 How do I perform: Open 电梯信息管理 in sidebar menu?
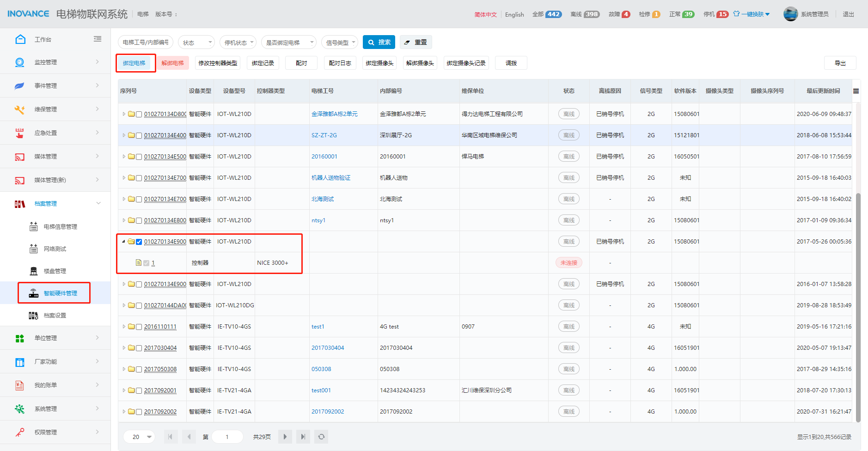click(60, 227)
